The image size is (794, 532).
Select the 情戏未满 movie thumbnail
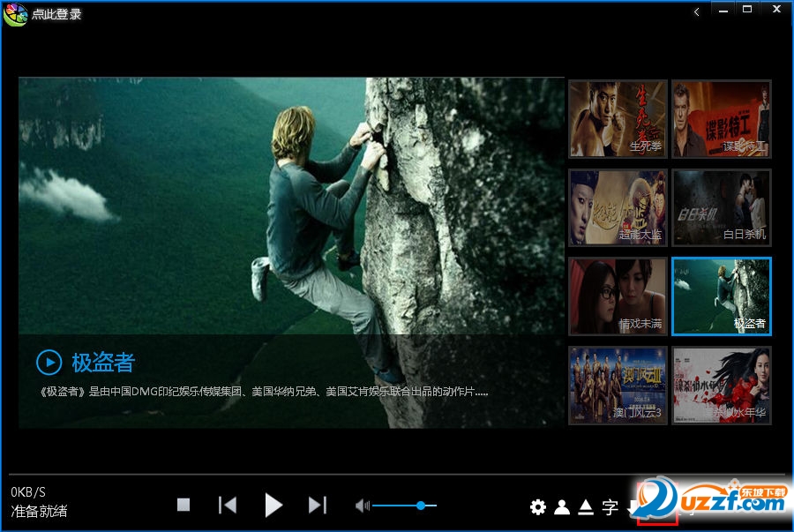(618, 296)
